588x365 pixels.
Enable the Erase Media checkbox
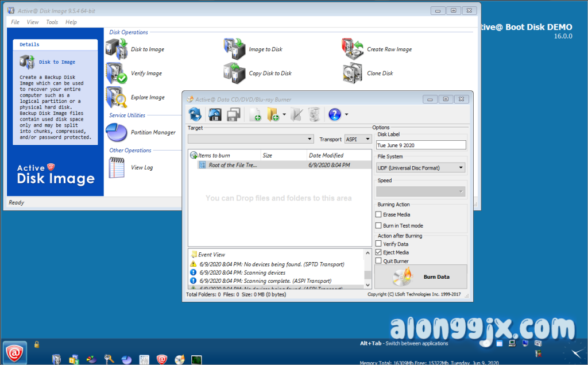point(378,214)
